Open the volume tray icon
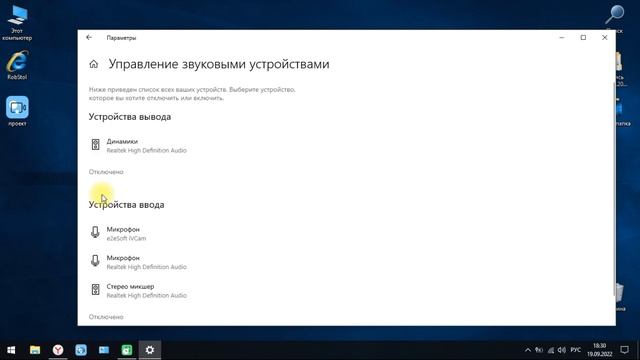640x360 pixels. (562, 350)
